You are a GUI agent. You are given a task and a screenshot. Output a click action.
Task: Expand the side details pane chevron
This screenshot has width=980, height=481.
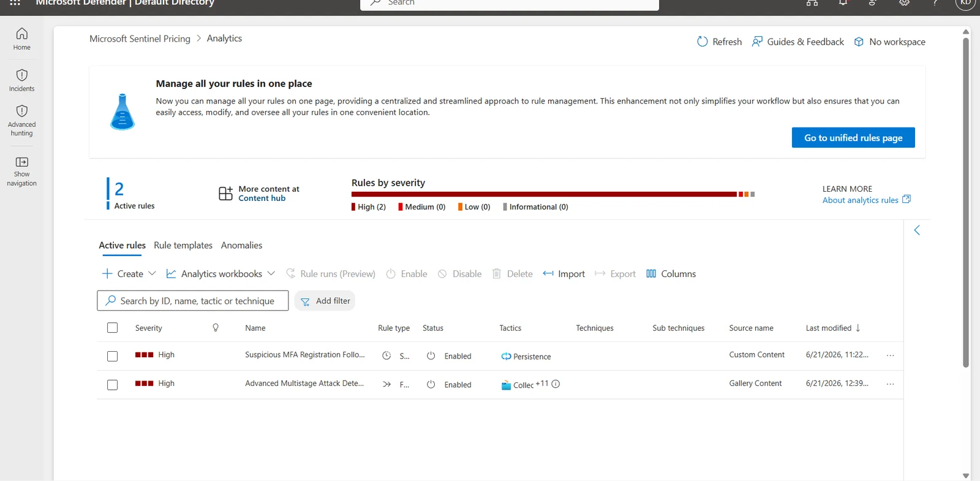917,230
